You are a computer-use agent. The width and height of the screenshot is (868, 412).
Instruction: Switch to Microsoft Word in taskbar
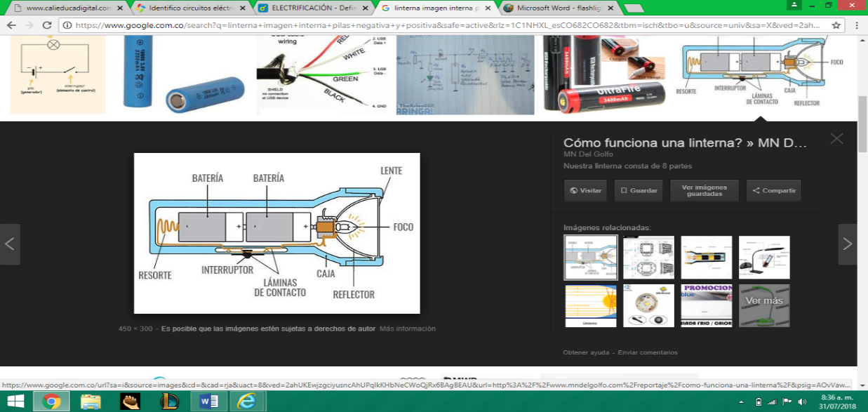208,401
